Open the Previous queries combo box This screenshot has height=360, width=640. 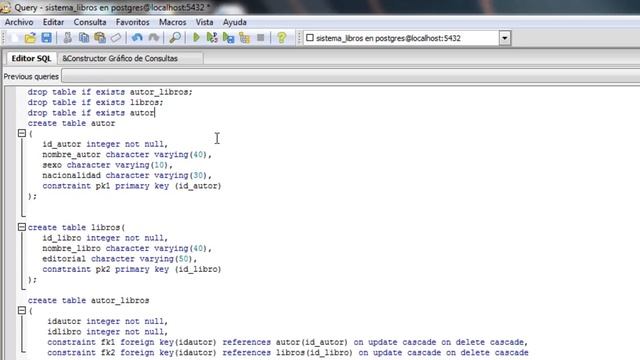pyautogui.click(x=350, y=76)
